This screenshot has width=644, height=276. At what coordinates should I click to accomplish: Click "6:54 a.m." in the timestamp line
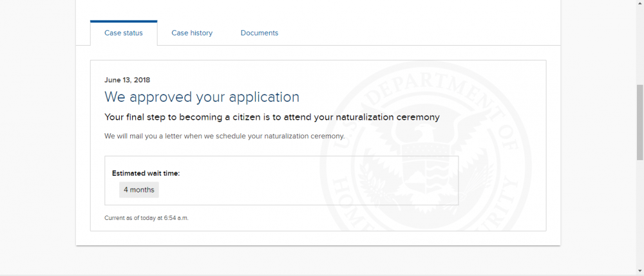(x=176, y=218)
